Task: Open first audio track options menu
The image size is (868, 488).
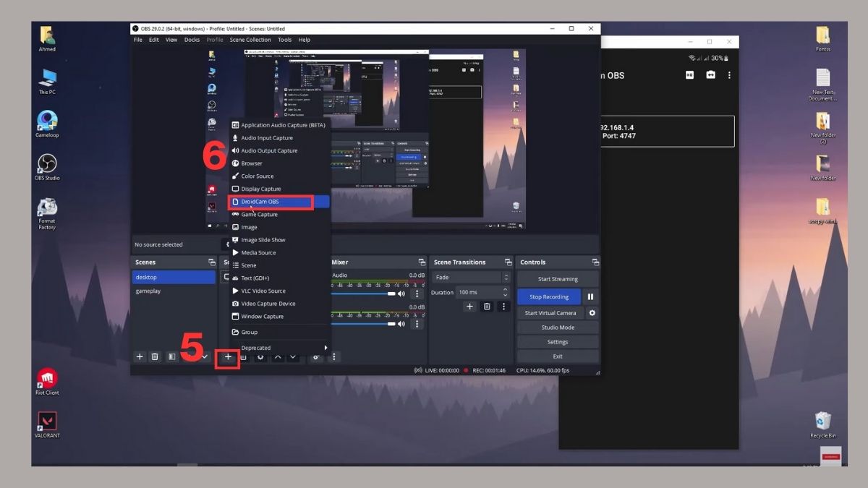Action: [x=417, y=294]
